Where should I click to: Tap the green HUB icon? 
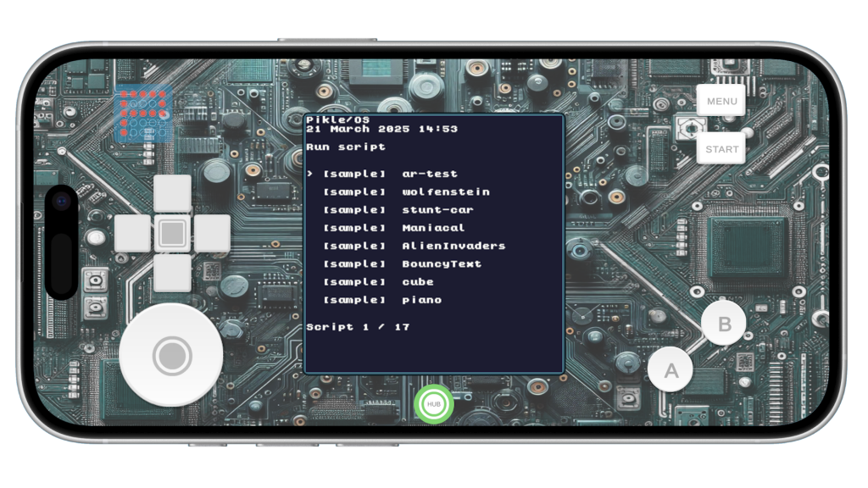click(434, 404)
